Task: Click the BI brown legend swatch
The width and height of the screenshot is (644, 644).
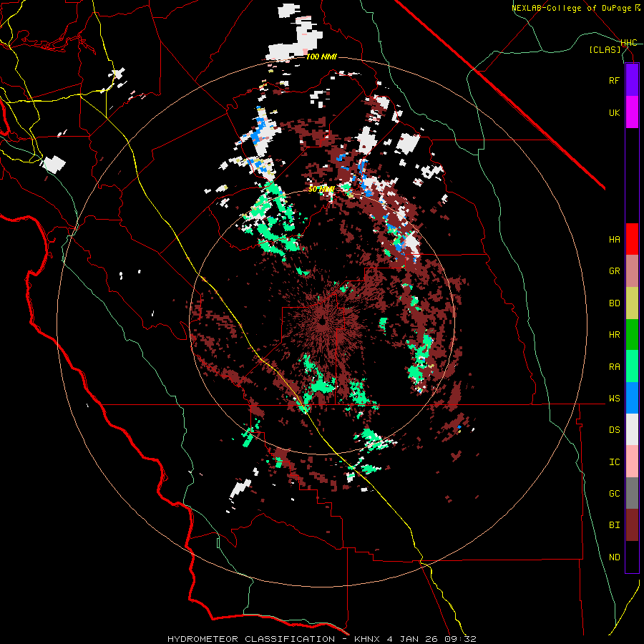Action: pyautogui.click(x=632, y=525)
